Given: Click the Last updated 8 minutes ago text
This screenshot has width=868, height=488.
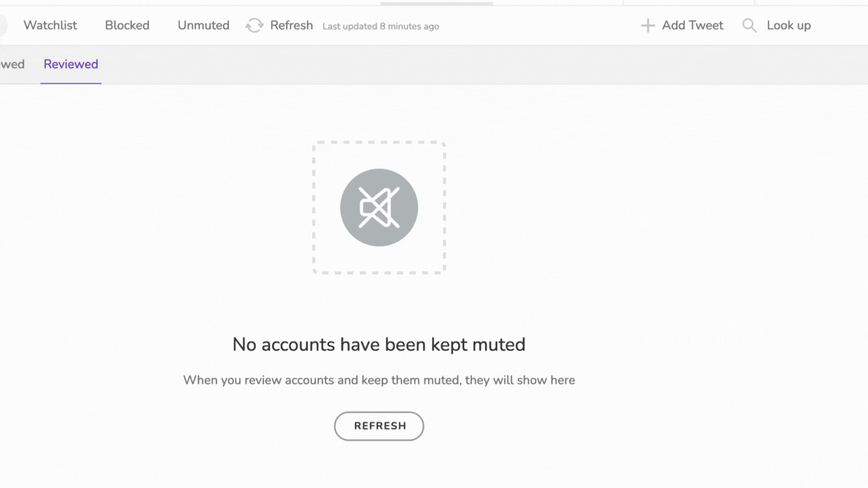Looking at the screenshot, I should [381, 27].
